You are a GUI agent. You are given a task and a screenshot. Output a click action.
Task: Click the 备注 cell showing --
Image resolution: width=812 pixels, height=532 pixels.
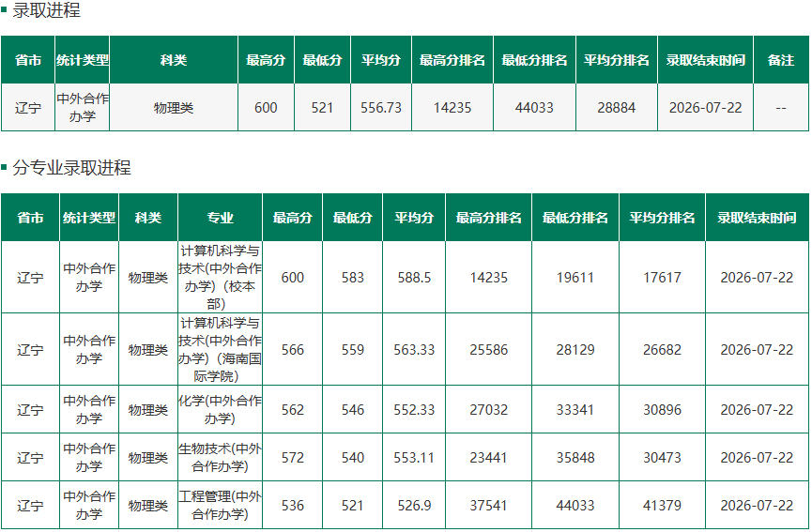[781, 108]
